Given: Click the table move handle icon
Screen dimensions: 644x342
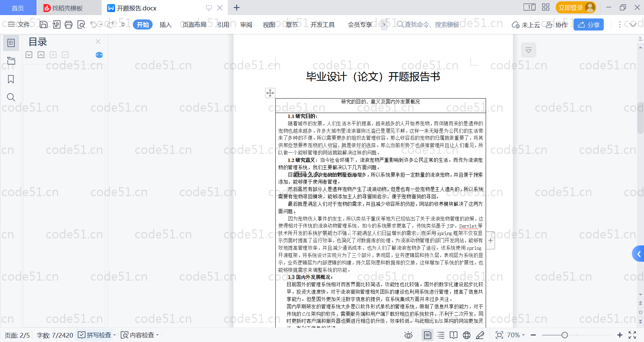Looking at the screenshot, I should click(x=270, y=93).
